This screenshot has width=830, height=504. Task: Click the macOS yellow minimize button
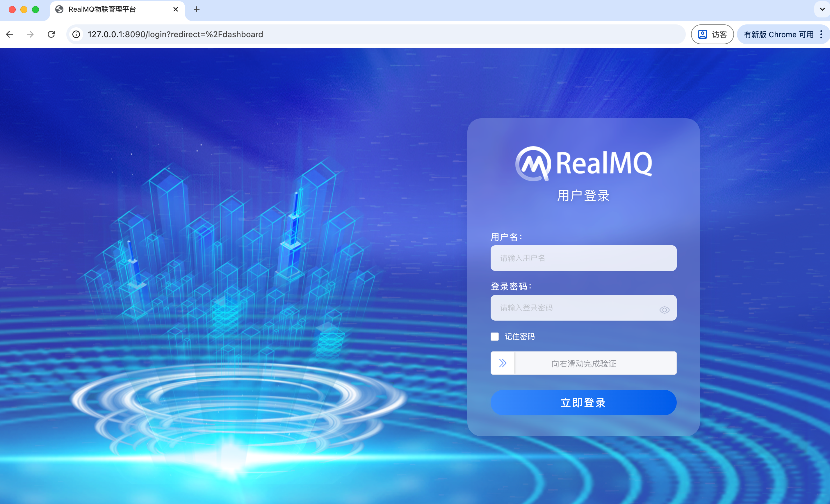point(24,9)
